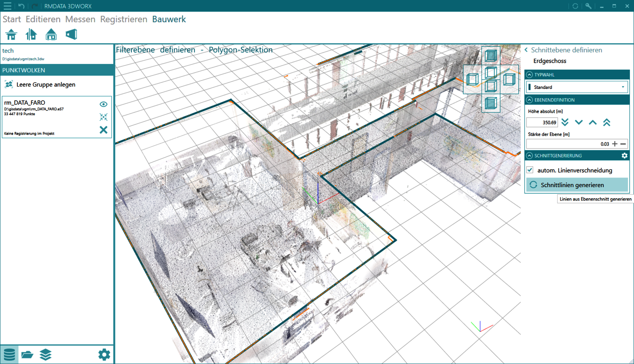This screenshot has width=634, height=364.
Task: Increase Stärke der Ebene with plus
Action: (x=615, y=144)
